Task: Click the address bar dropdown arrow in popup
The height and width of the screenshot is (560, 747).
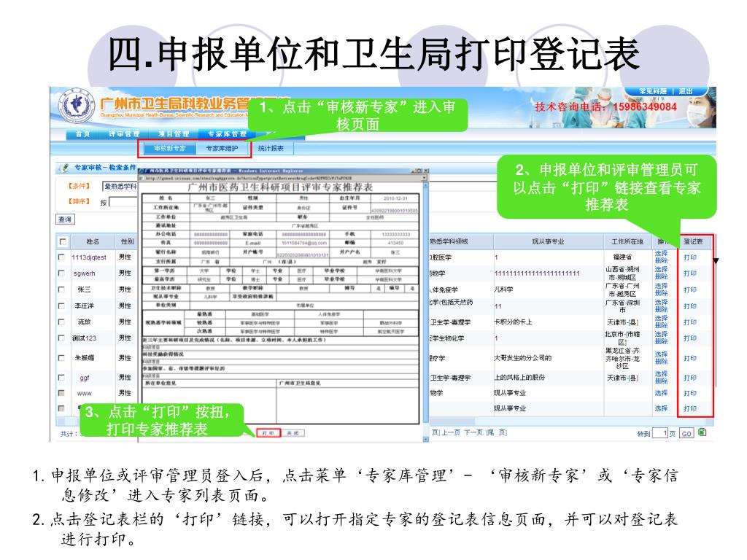Action: (x=425, y=178)
